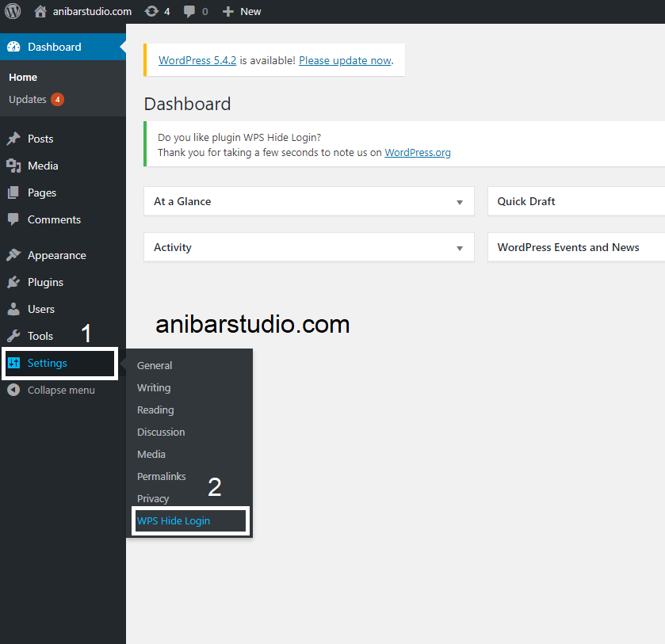Open the Pages menu label
The height and width of the screenshot is (644, 665).
[42, 193]
